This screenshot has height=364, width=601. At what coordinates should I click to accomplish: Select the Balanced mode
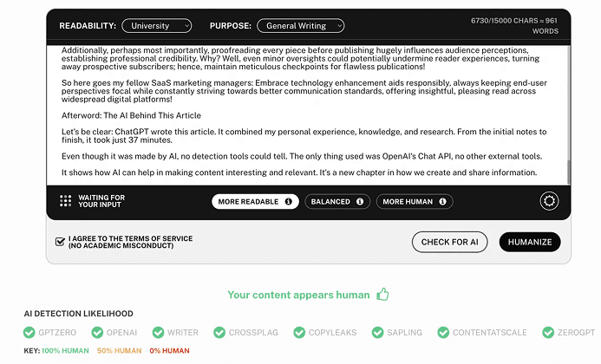(x=330, y=201)
